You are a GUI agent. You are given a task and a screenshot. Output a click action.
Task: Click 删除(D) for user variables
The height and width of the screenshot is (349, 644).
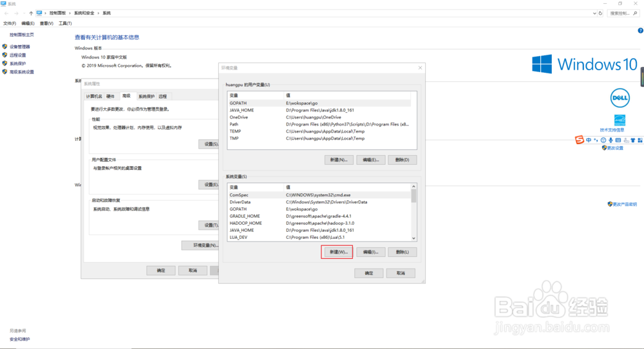[402, 160]
